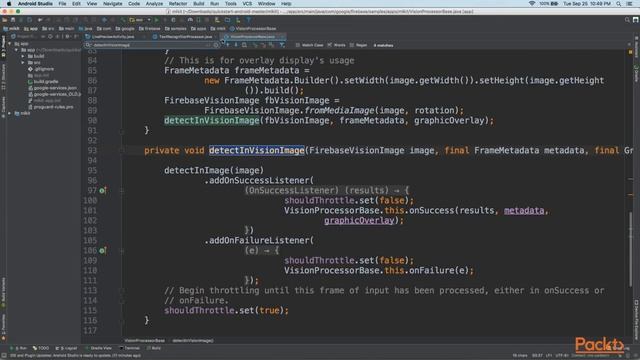Open the Refactor menu
The width and height of the screenshot is (640, 360).
click(178, 4)
